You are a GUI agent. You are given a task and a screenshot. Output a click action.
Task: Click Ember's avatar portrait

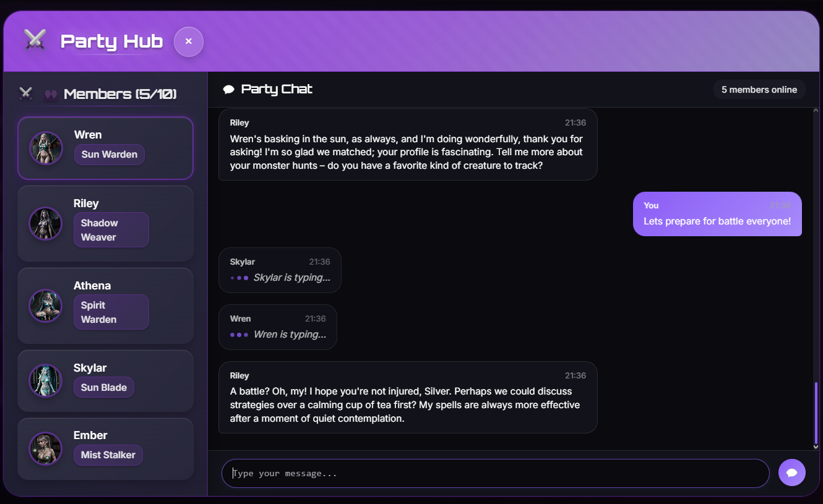[46, 448]
